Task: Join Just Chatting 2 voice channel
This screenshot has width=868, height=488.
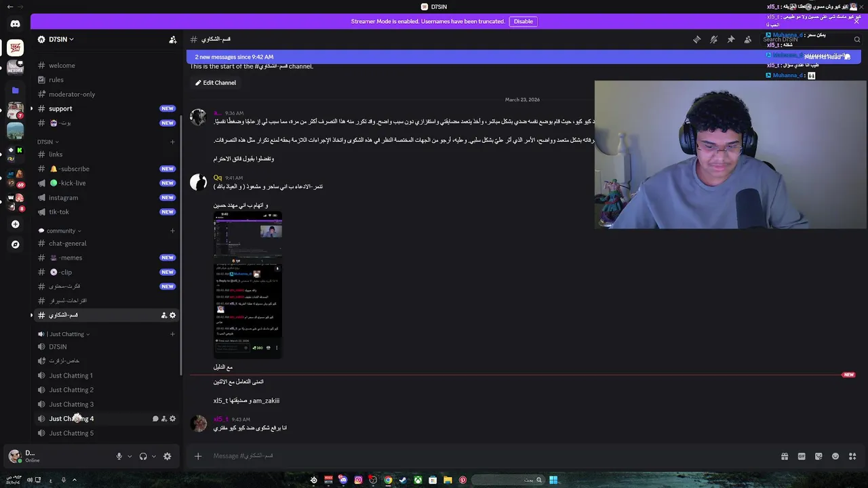Action: click(x=107, y=390)
